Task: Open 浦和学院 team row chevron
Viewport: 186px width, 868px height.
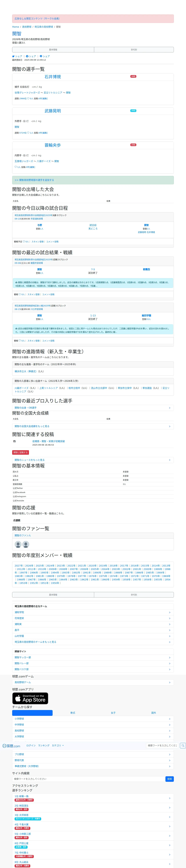Action: [169, 613]
